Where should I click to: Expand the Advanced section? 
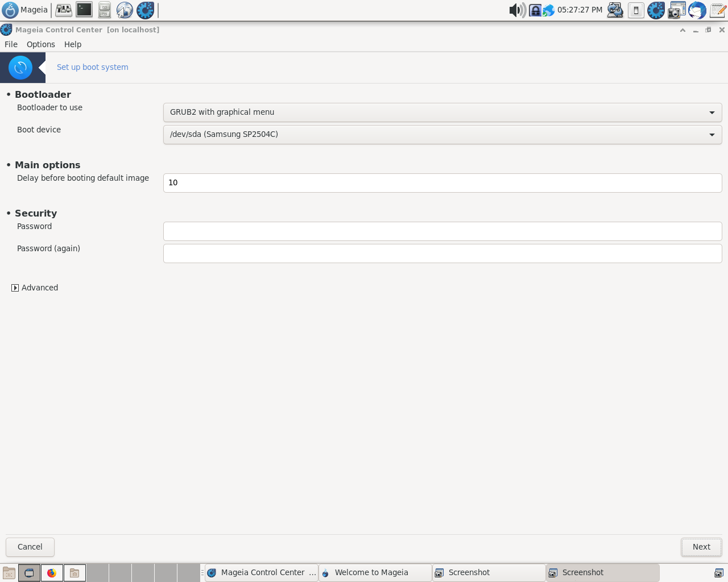35,288
